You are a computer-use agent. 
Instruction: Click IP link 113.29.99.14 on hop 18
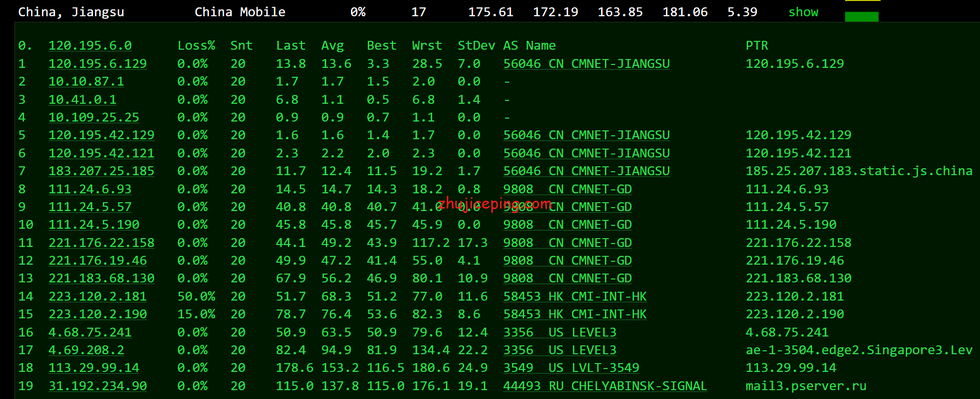[94, 368]
